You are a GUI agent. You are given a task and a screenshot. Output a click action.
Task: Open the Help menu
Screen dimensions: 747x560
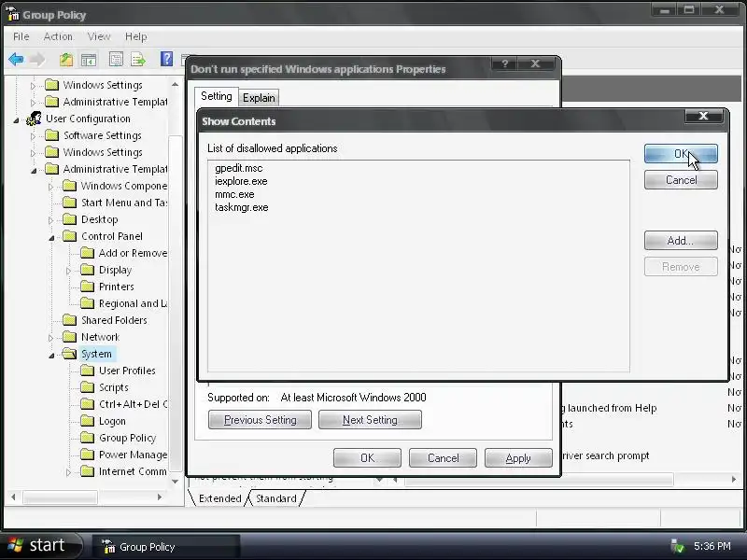click(135, 36)
